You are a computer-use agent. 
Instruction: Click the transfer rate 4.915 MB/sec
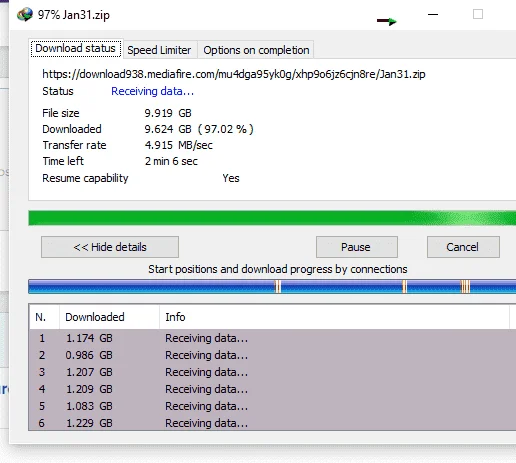(x=179, y=145)
